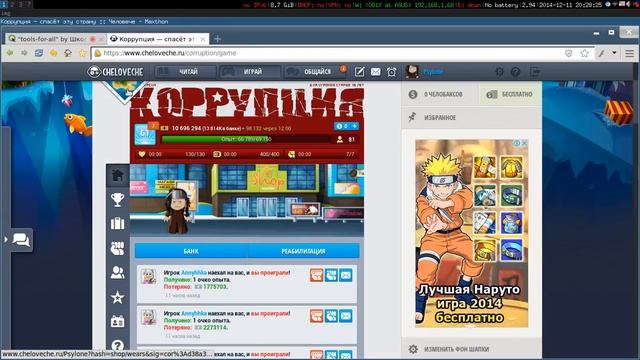The image size is (640, 360).
Task: Open the shield icon in the address bar
Action: (x=569, y=53)
